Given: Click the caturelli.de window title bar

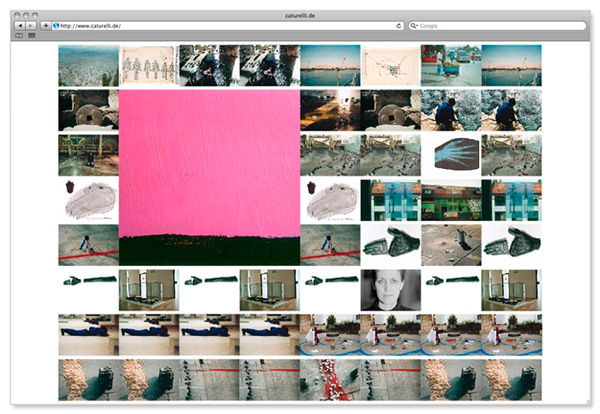Looking at the screenshot, I should (x=300, y=6).
